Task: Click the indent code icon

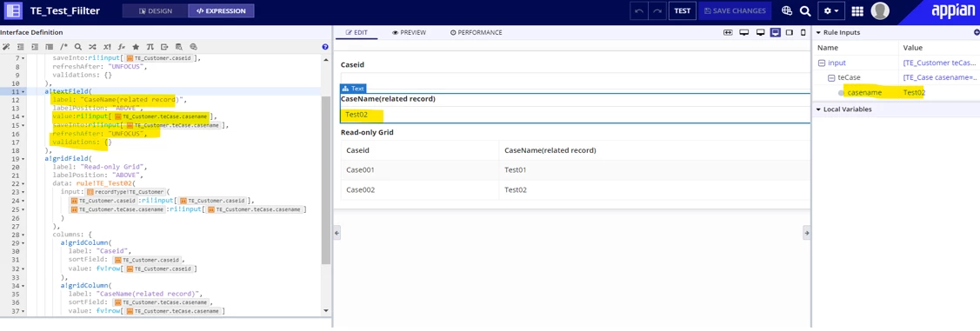Action: point(35,47)
